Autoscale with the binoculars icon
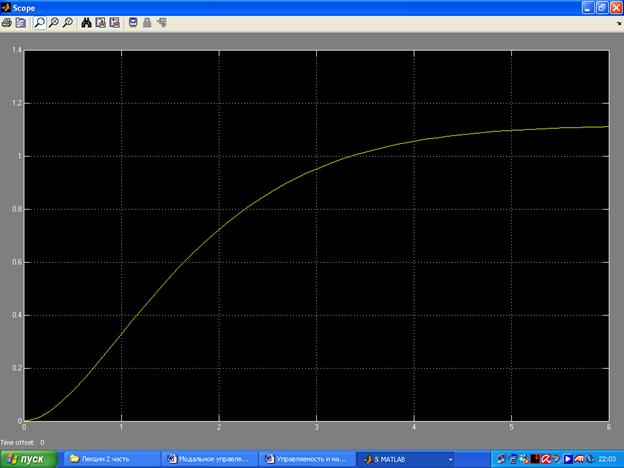The height and width of the screenshot is (468, 624). click(x=86, y=23)
